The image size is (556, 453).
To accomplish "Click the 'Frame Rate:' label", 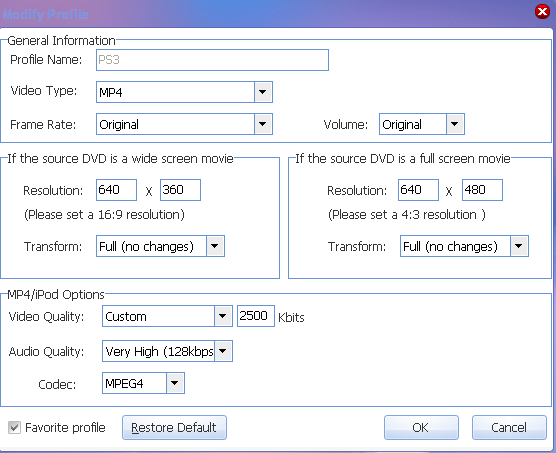I will [x=43, y=124].
